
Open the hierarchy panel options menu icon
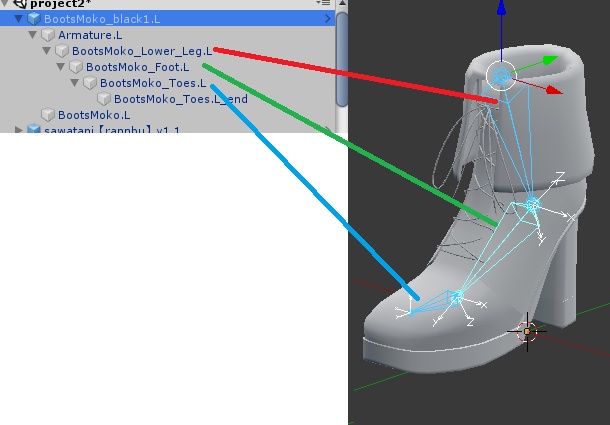click(x=324, y=3)
